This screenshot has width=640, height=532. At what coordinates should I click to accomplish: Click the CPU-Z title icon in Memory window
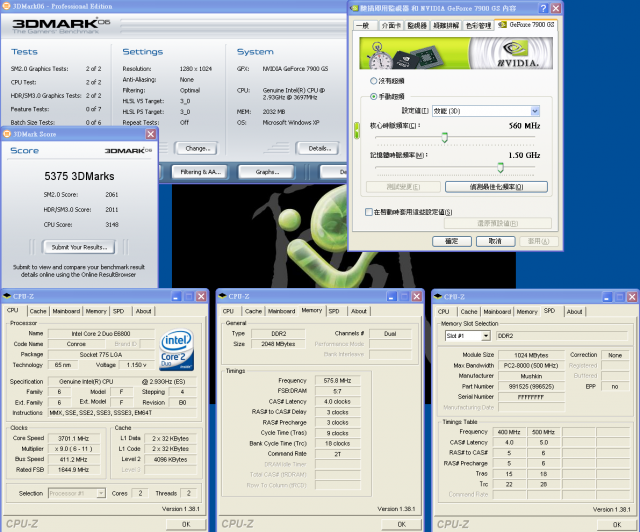222,296
